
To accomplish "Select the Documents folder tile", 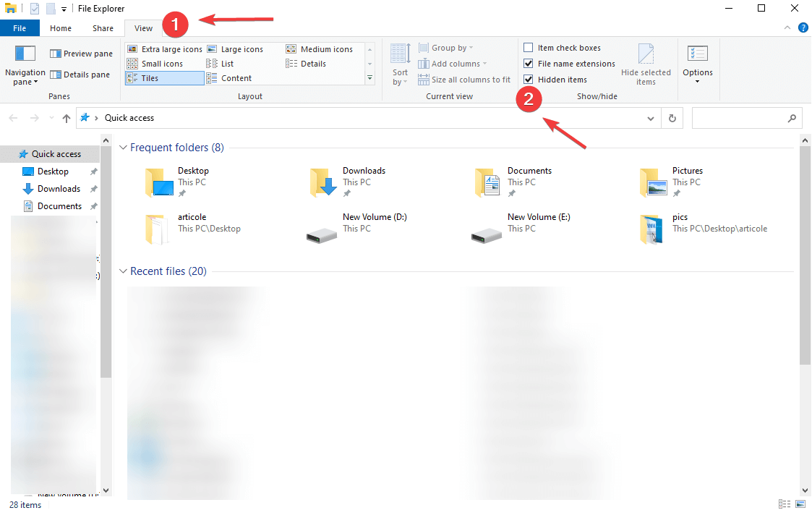I will coord(513,182).
